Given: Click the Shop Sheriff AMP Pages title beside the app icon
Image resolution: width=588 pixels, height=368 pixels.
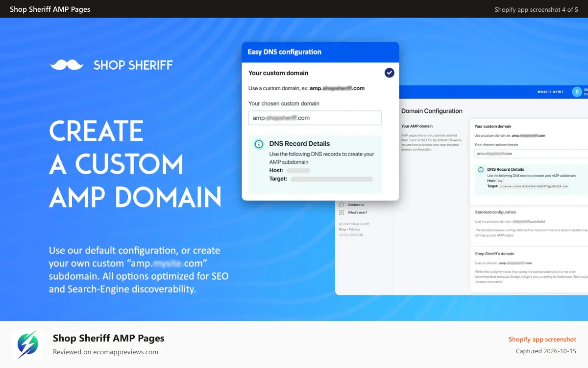Looking at the screenshot, I should click(x=109, y=338).
